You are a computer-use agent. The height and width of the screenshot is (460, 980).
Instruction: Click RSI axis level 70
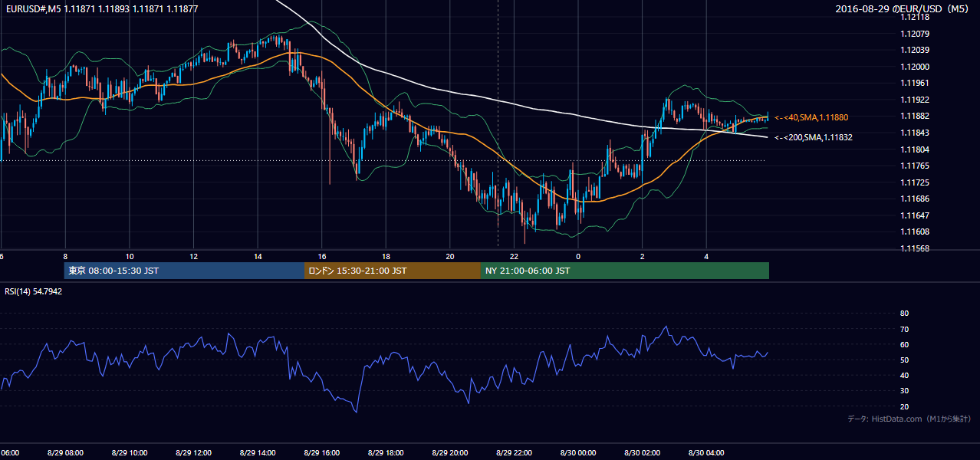coord(904,329)
